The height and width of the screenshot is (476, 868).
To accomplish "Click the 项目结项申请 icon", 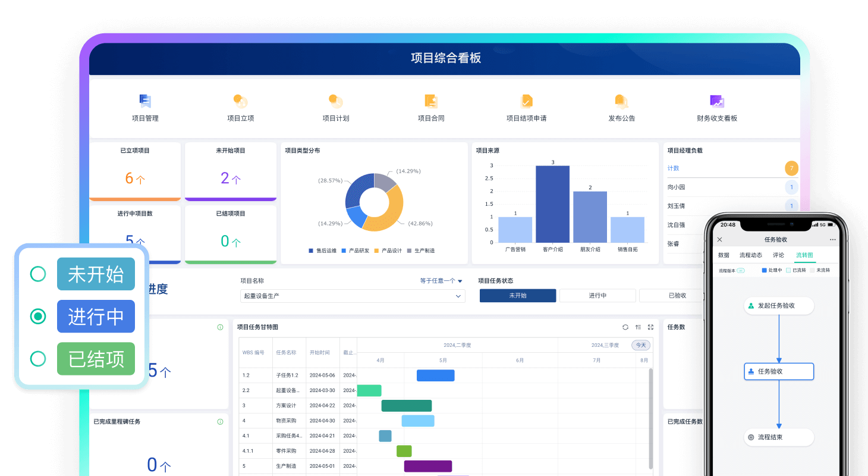I will (x=526, y=101).
